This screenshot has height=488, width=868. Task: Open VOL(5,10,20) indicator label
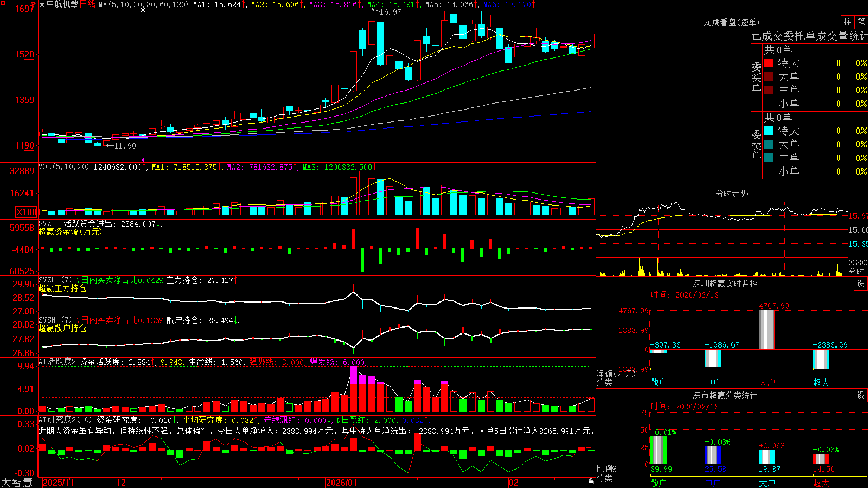click(x=63, y=167)
